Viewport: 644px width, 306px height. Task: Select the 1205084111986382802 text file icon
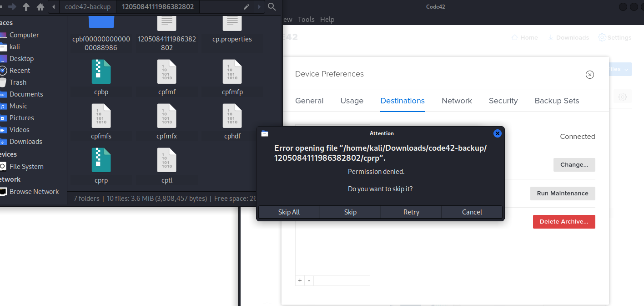(166, 23)
